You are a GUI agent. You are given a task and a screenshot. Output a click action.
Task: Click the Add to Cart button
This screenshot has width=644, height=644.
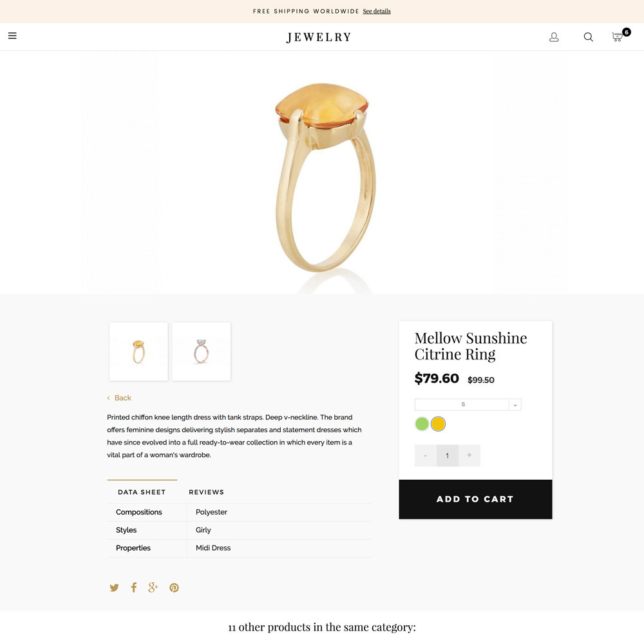pyautogui.click(x=475, y=499)
